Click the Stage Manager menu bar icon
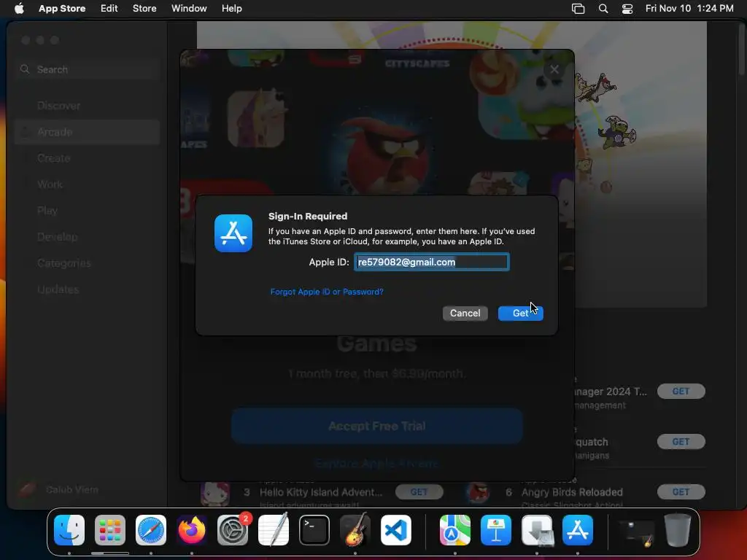Screen dimensions: 747x560 (x=578, y=9)
